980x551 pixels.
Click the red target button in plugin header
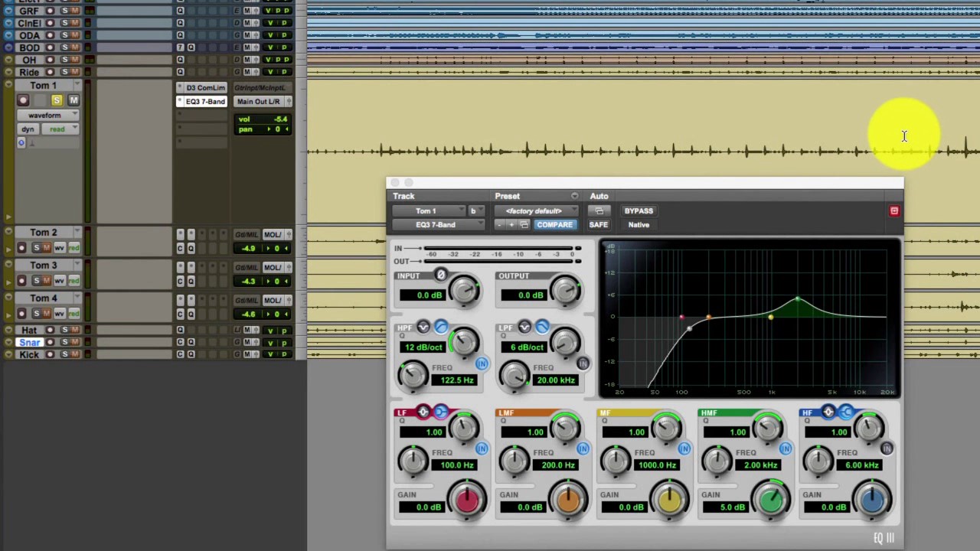point(893,210)
